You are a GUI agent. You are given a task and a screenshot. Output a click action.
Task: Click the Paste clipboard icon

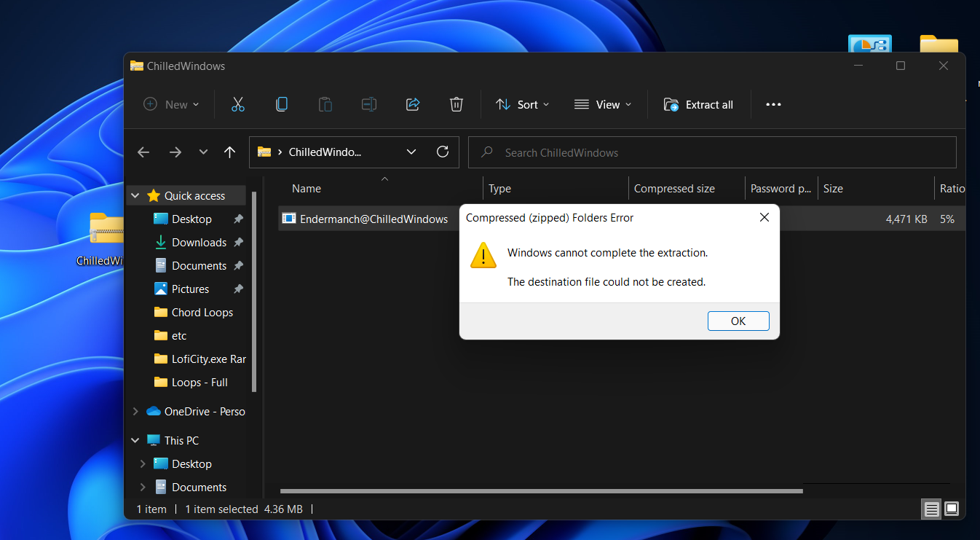tap(325, 104)
